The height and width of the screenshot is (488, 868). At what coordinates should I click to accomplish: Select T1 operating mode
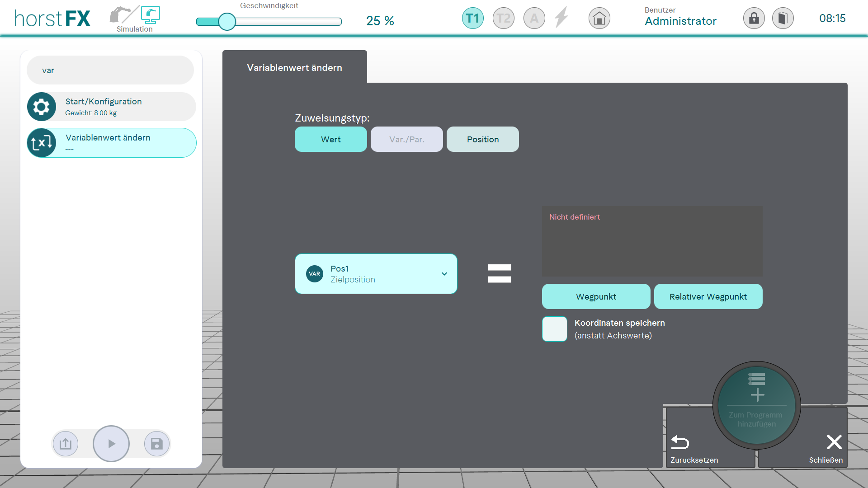pos(472,19)
